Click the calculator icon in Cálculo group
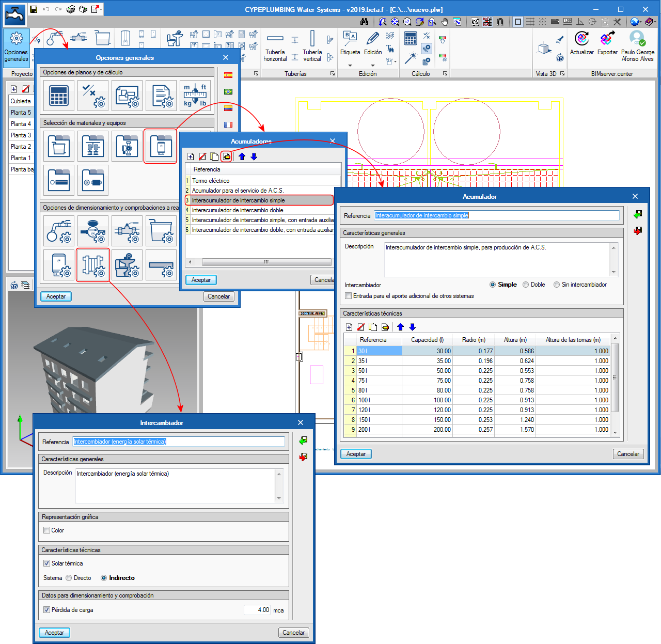The width and height of the screenshot is (661, 644). point(411,39)
